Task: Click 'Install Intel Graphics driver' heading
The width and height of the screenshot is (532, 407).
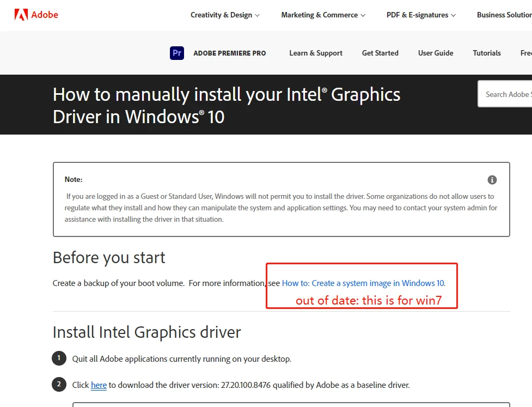Action: click(147, 332)
